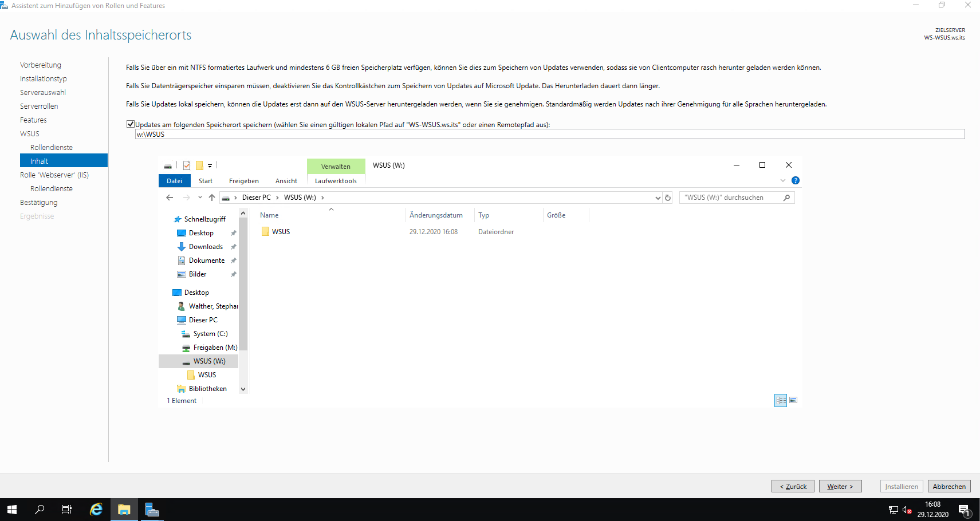Click the Explorer forward arrow
The height and width of the screenshot is (521, 980).
187,198
